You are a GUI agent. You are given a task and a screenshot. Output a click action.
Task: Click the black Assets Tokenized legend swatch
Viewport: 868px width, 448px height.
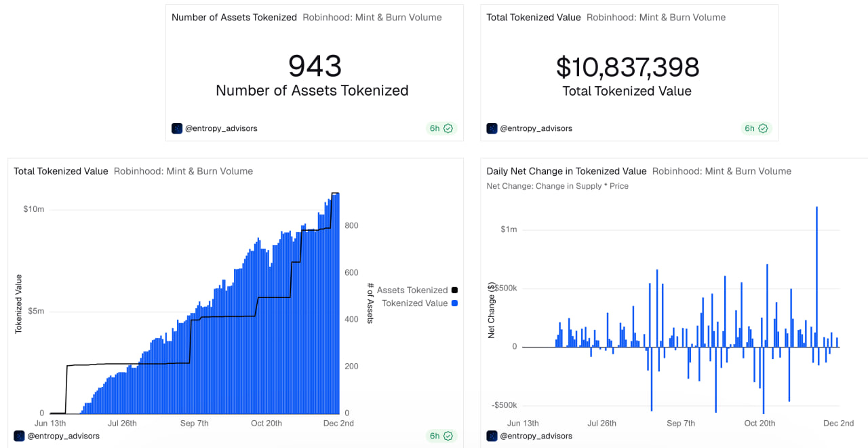(x=454, y=291)
